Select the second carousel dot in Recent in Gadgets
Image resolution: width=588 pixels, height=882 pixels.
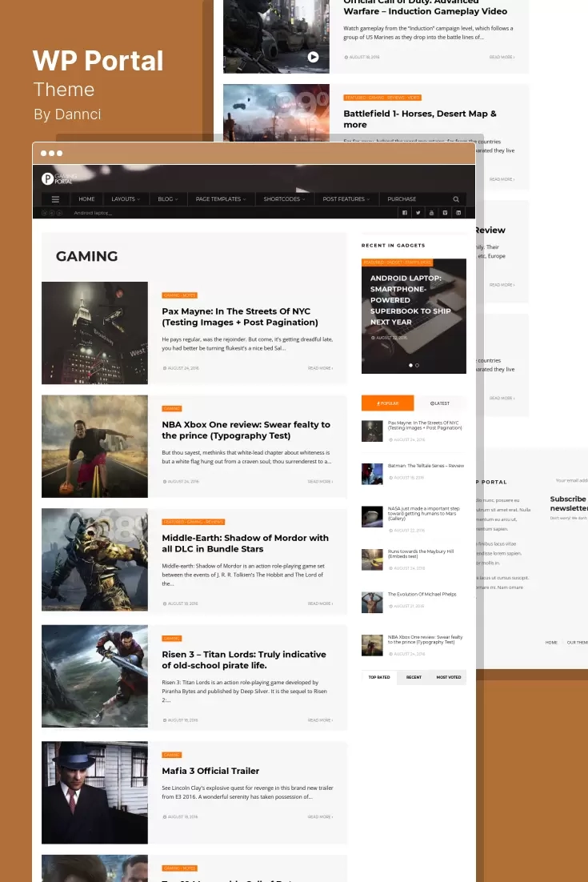[x=417, y=366]
